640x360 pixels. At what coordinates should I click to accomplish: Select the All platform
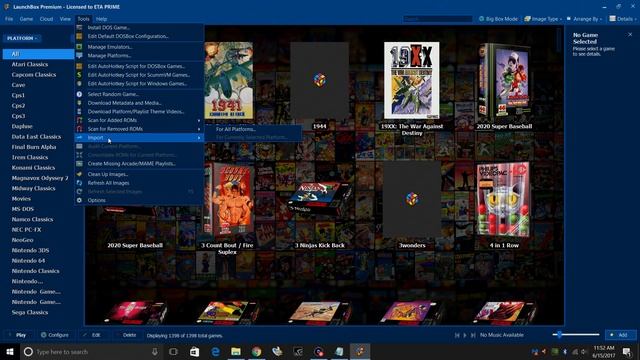click(x=38, y=54)
